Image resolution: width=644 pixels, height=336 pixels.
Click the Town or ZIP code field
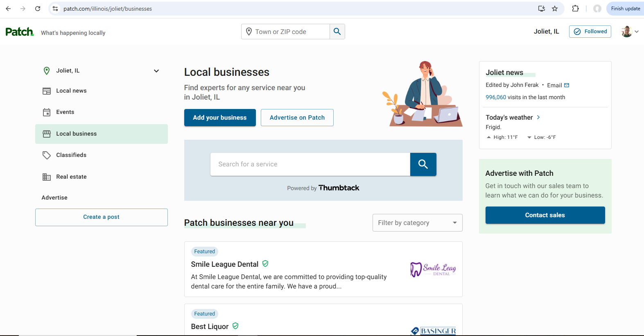[286, 32]
